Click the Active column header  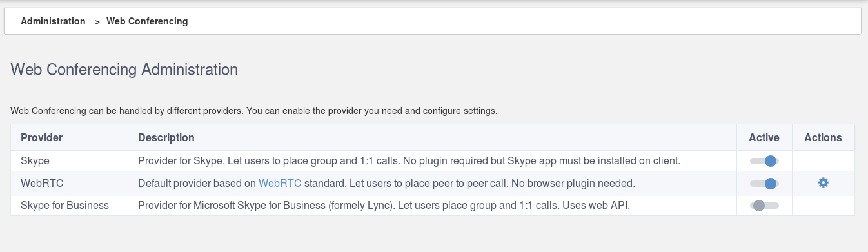click(x=764, y=137)
